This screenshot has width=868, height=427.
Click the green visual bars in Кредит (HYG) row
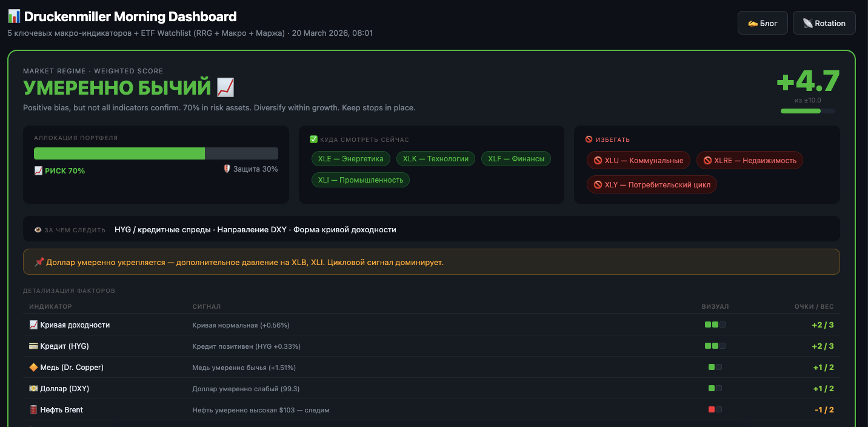coord(712,346)
